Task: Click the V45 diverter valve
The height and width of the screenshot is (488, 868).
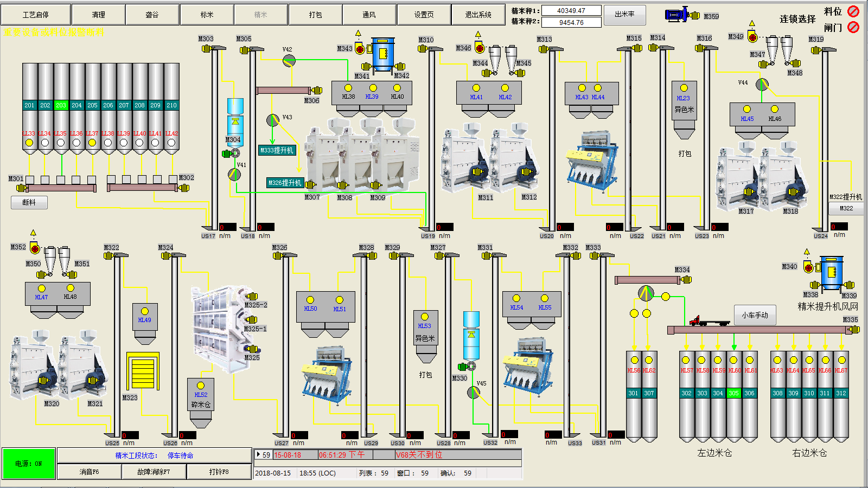Action: click(x=474, y=392)
